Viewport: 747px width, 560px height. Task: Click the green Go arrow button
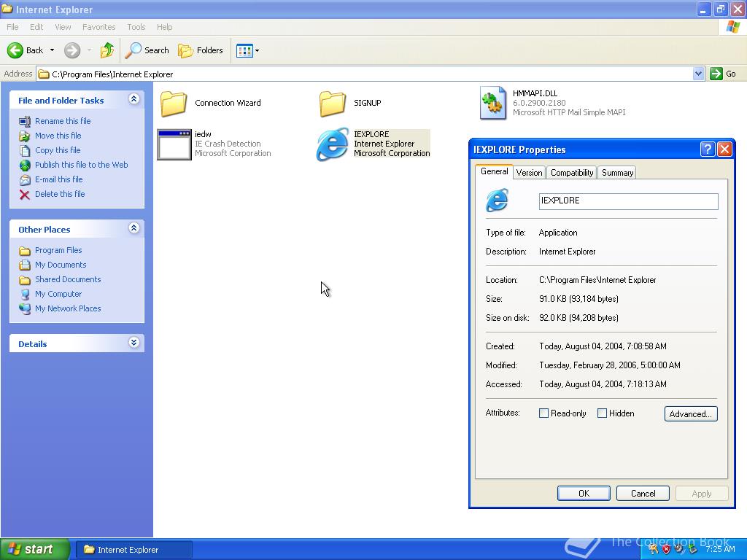[716, 74]
